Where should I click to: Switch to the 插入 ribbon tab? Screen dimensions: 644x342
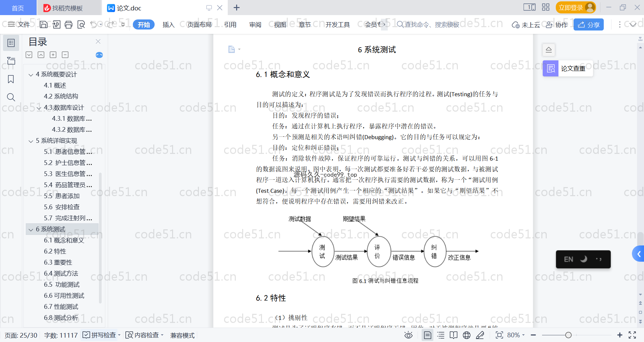168,24
